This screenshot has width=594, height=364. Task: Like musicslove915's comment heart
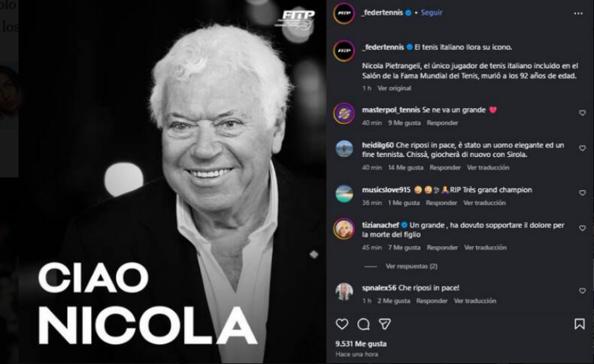click(x=582, y=193)
